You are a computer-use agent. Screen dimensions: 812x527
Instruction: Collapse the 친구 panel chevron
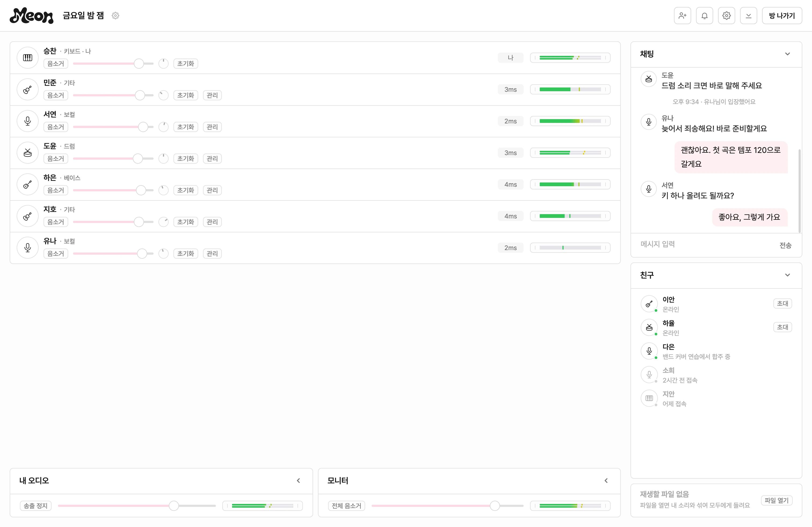coord(788,275)
